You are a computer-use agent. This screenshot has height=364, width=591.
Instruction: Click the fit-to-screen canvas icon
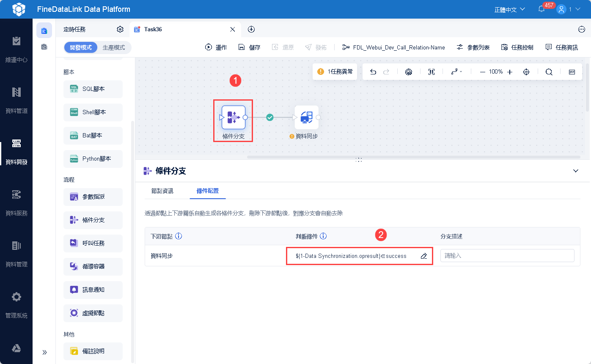(432, 72)
